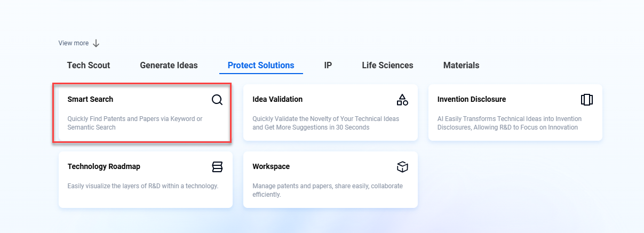The width and height of the screenshot is (644, 233).
Task: Switch to the Tech Scout tab
Action: (89, 66)
